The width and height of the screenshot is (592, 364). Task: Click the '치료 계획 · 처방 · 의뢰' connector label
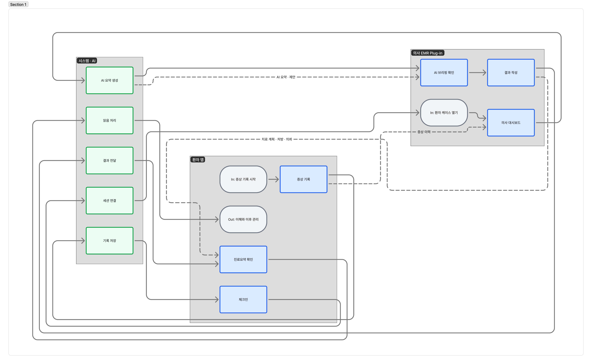(x=277, y=139)
